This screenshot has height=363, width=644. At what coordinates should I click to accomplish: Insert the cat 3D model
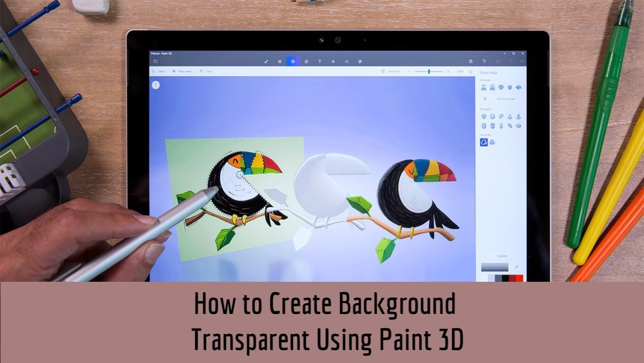(509, 87)
